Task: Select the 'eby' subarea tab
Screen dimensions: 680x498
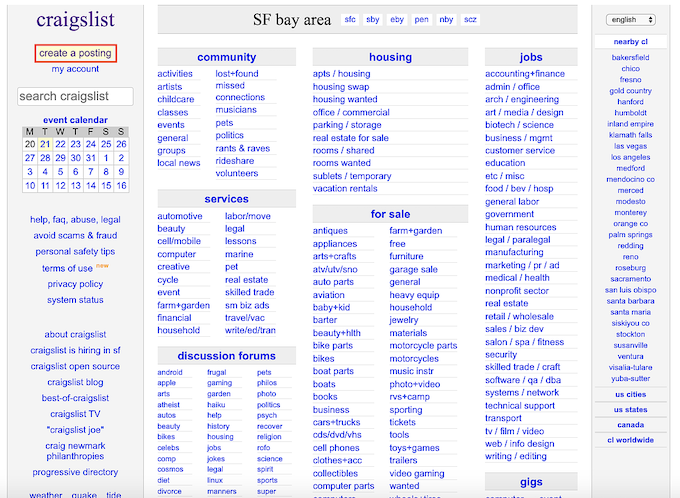Action: point(397,20)
